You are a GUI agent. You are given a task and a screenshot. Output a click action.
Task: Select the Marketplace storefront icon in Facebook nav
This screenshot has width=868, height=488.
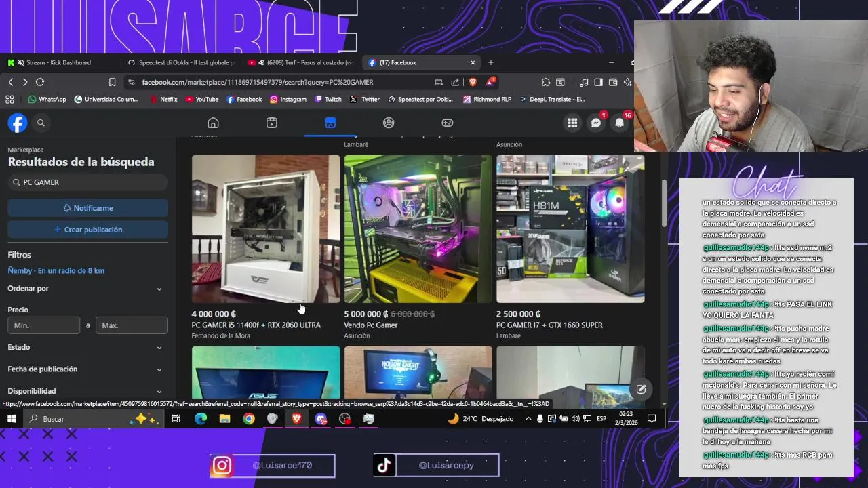tap(330, 123)
